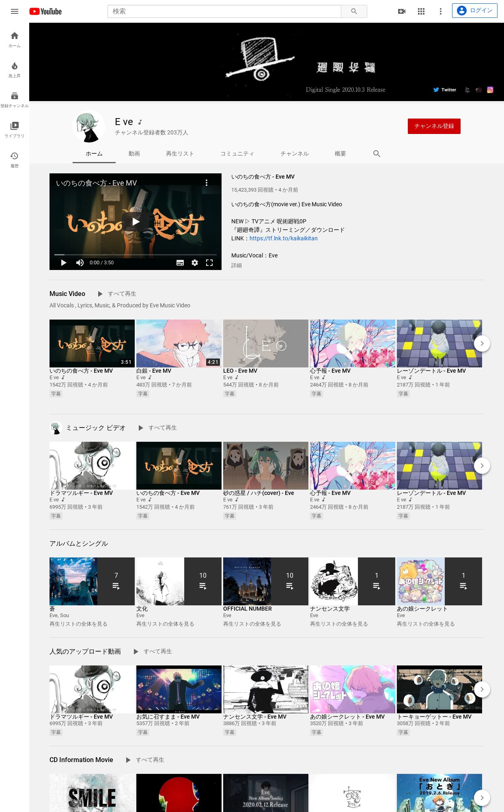This screenshot has height=812, width=504.
Task: Advance the CD Information Movie row arrow
Action: [x=482, y=797]
